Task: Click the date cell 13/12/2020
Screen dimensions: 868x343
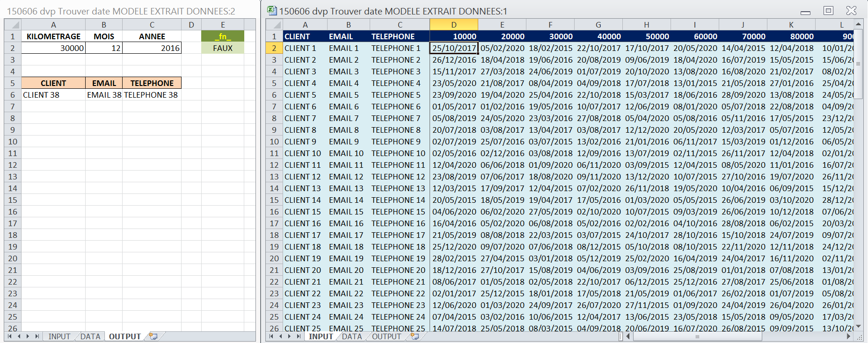Action: 647,177
